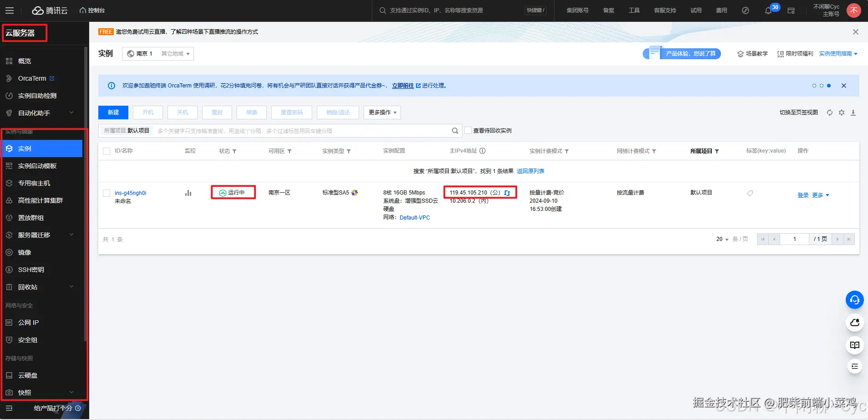Open SSH密钥 in the sidebar

(x=31, y=270)
